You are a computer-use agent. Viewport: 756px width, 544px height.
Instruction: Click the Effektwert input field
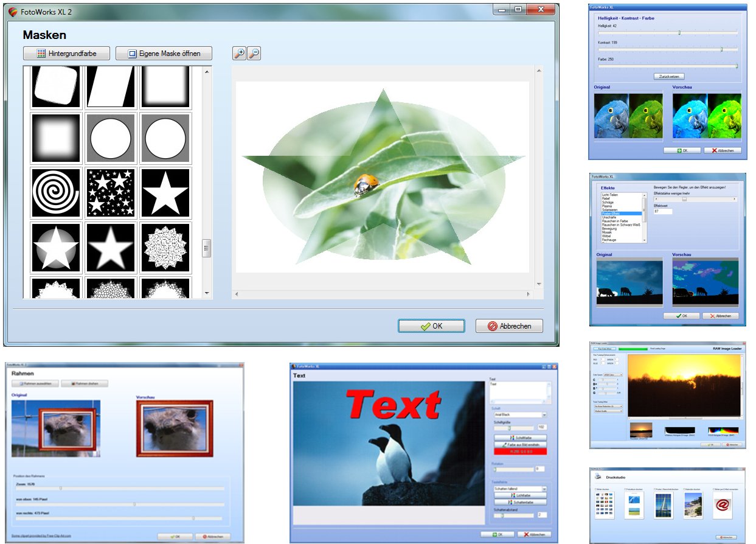[x=663, y=211]
